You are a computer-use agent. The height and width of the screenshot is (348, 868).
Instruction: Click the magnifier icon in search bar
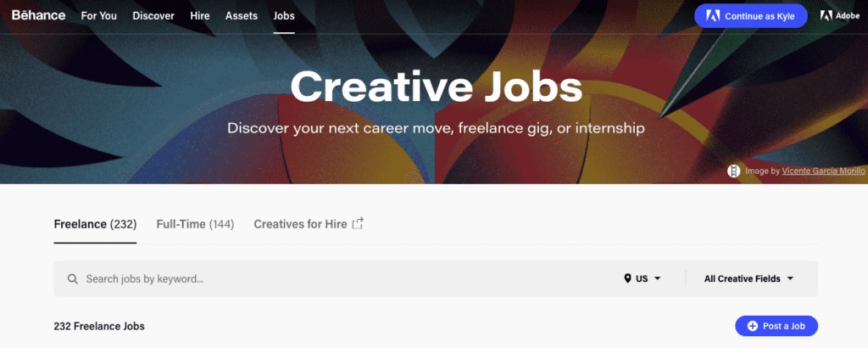pos(73,278)
